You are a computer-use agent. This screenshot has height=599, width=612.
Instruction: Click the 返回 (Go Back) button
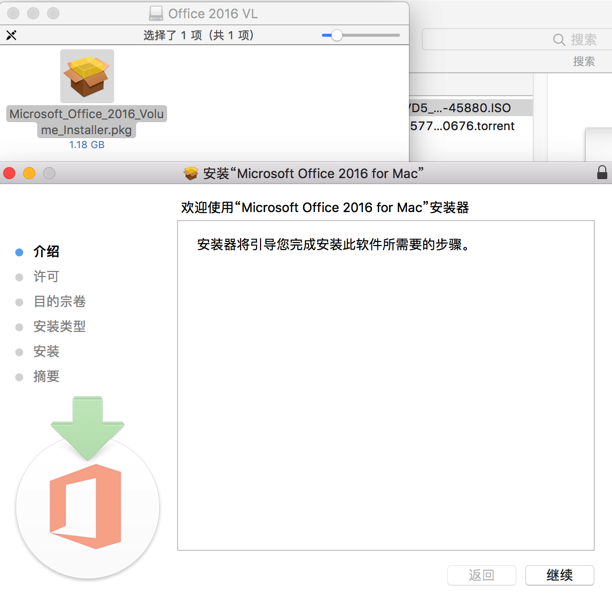[x=482, y=575]
